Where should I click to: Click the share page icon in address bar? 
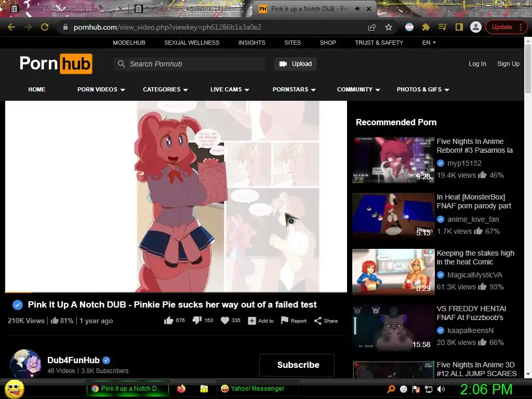pos(372,27)
